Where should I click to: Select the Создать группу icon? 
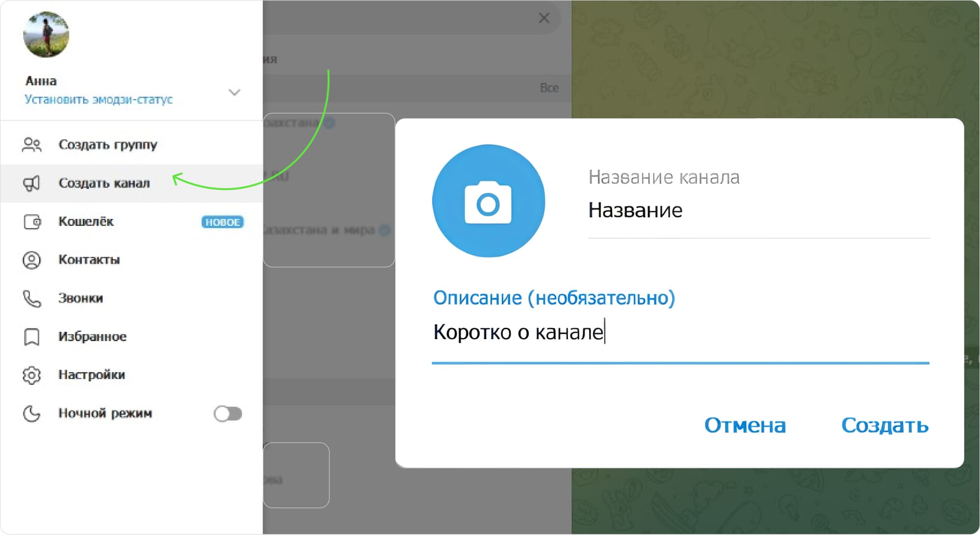click(32, 144)
